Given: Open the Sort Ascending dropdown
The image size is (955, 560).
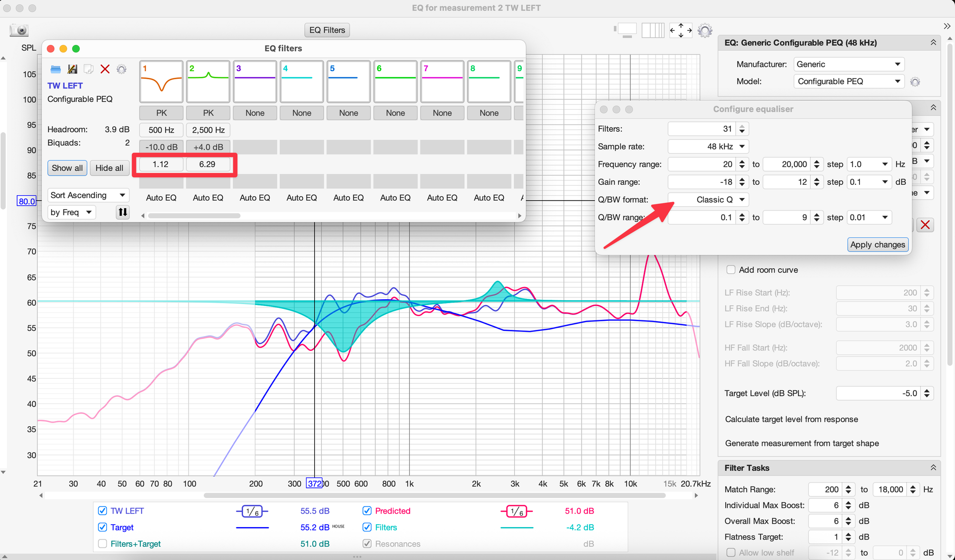Looking at the screenshot, I should coord(88,195).
